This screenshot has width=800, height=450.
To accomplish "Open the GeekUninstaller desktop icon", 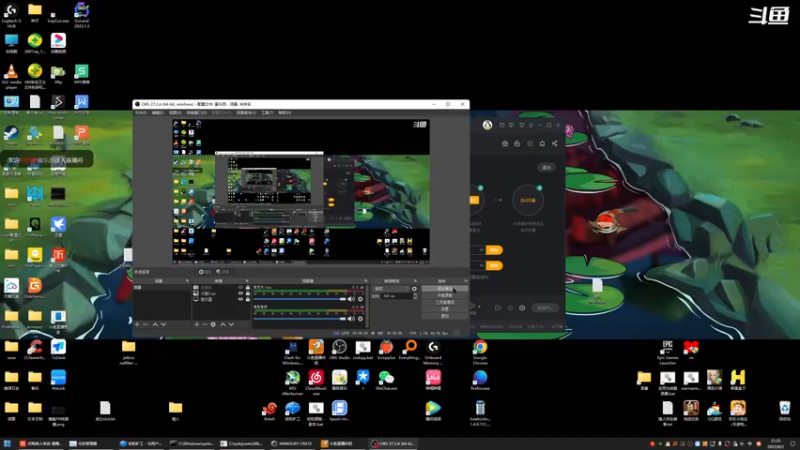I will [x=480, y=413].
